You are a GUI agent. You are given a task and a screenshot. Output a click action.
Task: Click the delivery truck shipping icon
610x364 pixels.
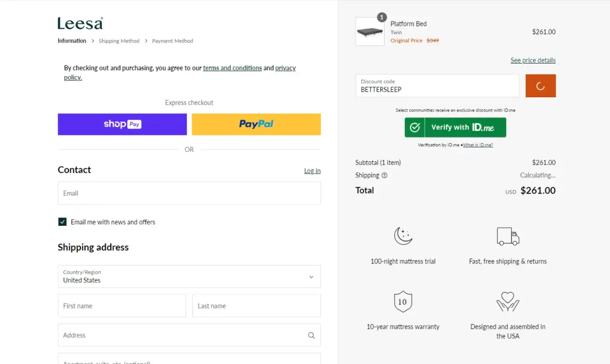(508, 236)
